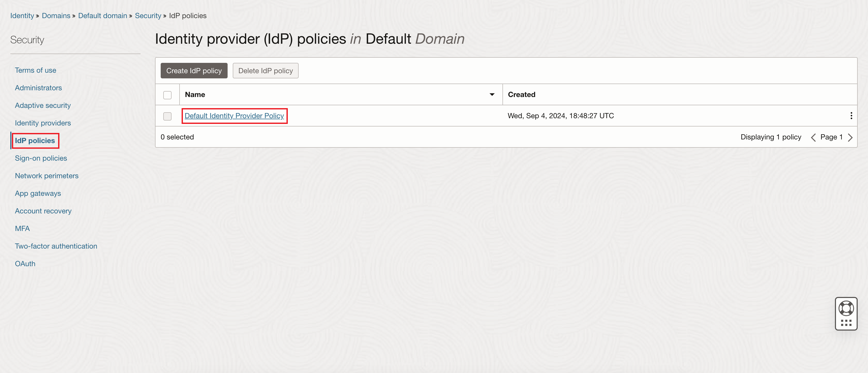Viewport: 868px width, 373px height.
Task: Click the help life-ring icon
Action: coord(846,307)
